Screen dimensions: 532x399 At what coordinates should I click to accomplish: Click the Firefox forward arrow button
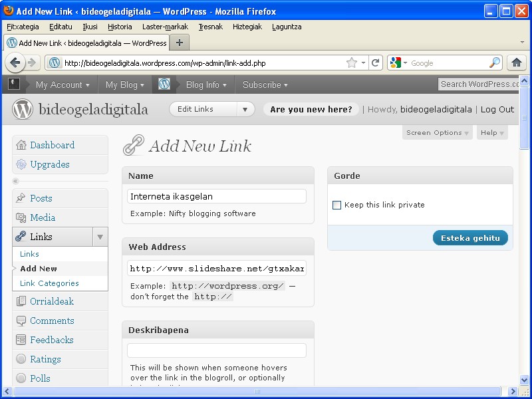coord(32,63)
